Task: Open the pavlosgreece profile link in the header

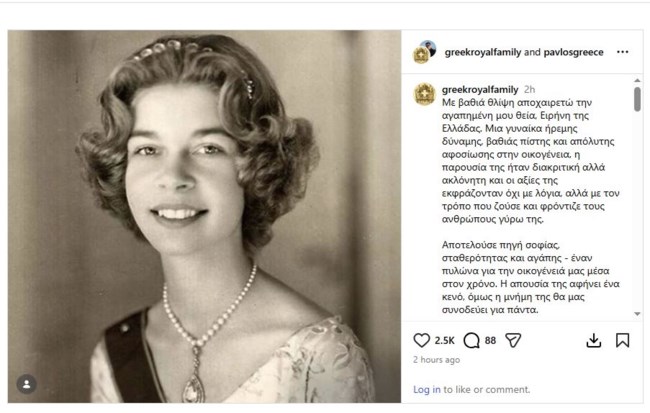Action: (571, 52)
